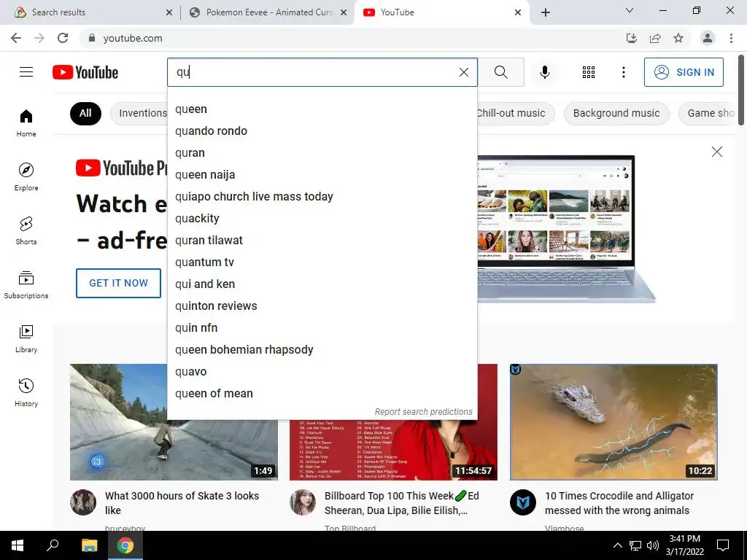Switch to the Pokemon Eevee cursor tab

coord(267,12)
